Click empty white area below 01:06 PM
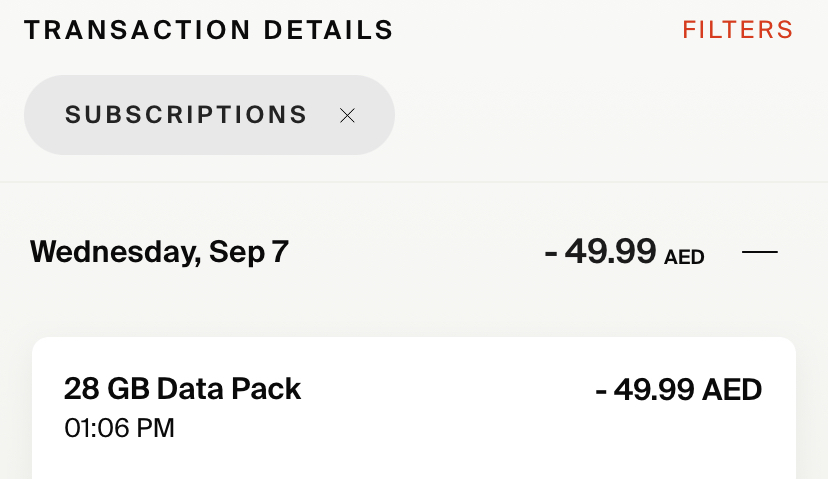This screenshot has height=479, width=828. [x=300, y=460]
